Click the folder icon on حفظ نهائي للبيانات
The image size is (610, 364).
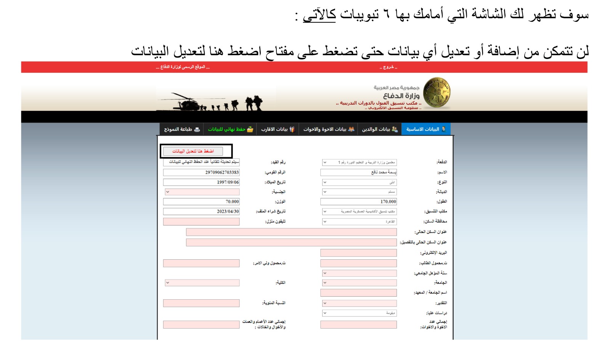(250, 129)
